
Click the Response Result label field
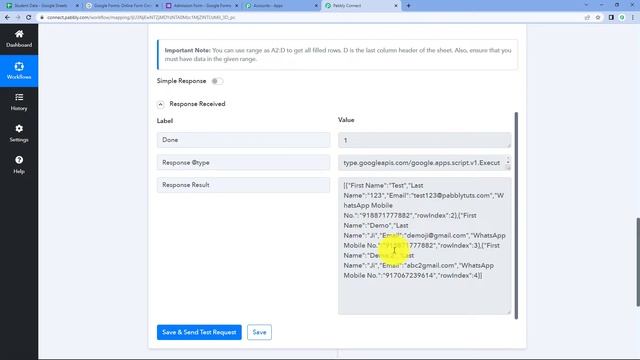coord(243,185)
